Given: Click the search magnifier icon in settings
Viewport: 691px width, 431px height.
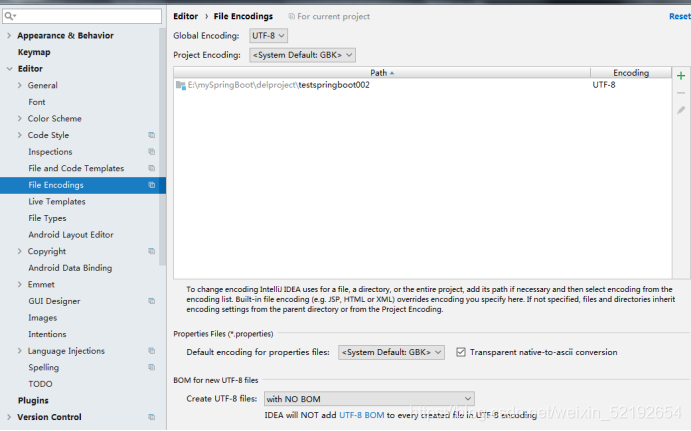Looking at the screenshot, I should coord(10,16).
